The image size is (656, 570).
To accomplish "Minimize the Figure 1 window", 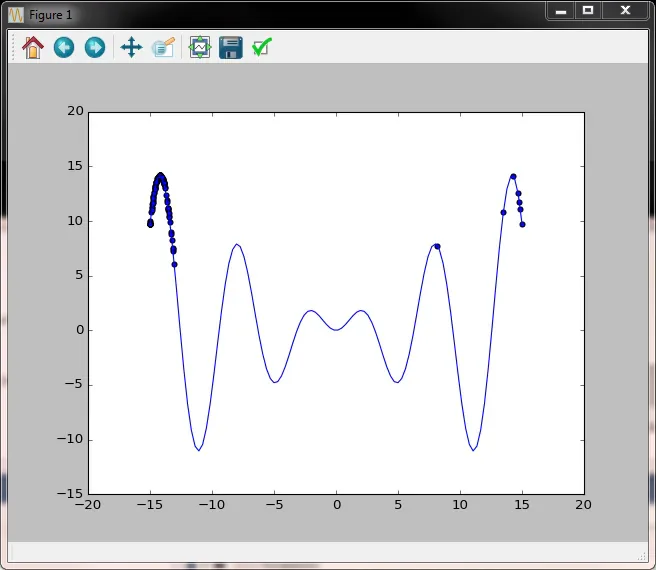I will point(561,11).
